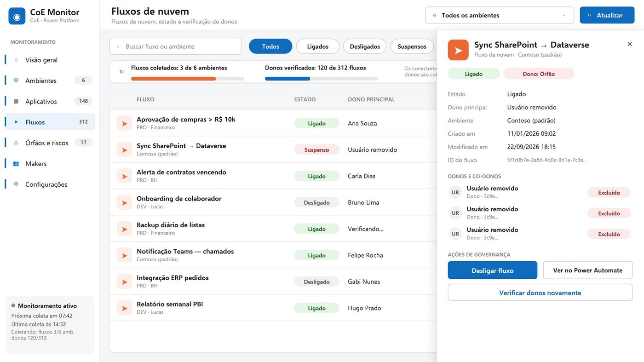This screenshot has height=362, width=644.
Task: Filter flows by Ligados
Action: tap(317, 46)
